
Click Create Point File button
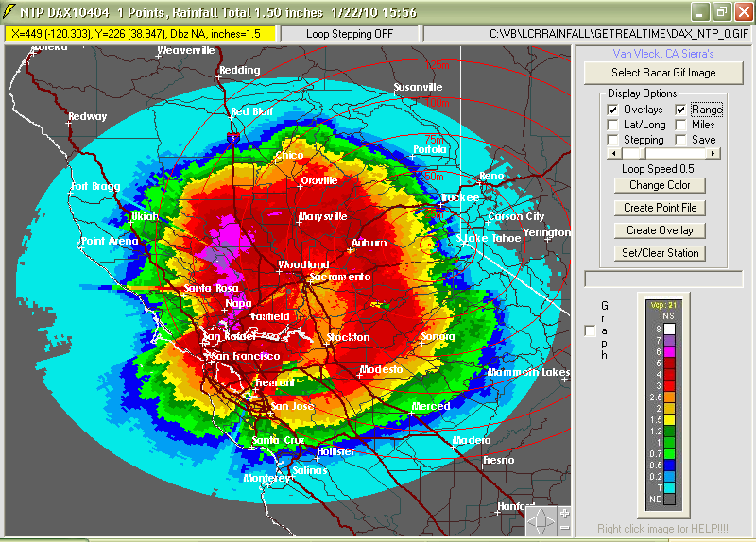click(660, 208)
